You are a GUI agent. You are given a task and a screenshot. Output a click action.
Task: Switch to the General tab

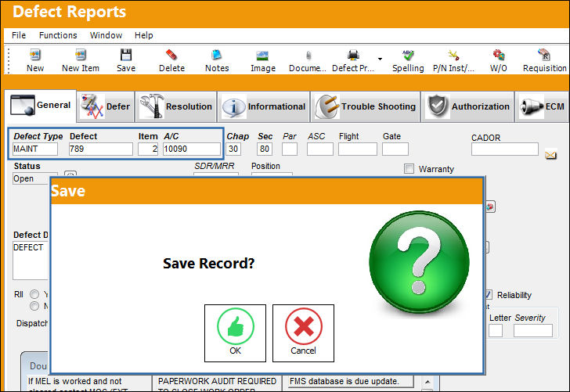pos(41,106)
